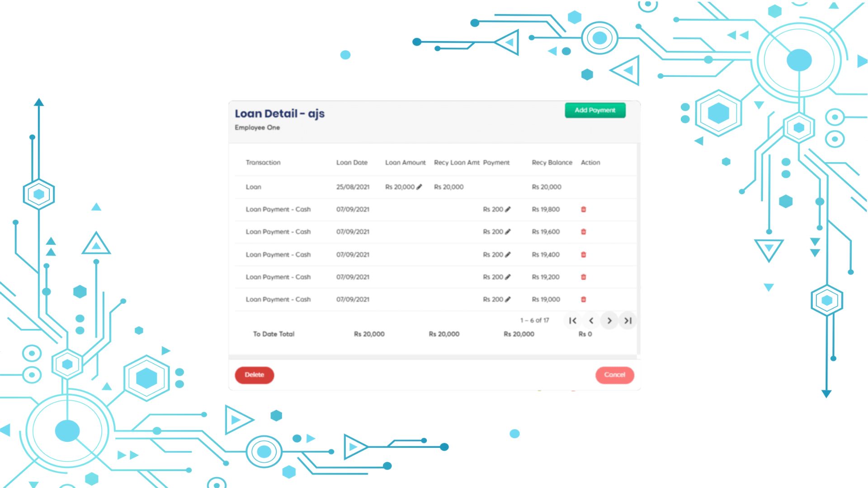Delete payment trash icon in Rs 19,800 row
Viewport: 868px width, 488px height.
click(x=583, y=209)
